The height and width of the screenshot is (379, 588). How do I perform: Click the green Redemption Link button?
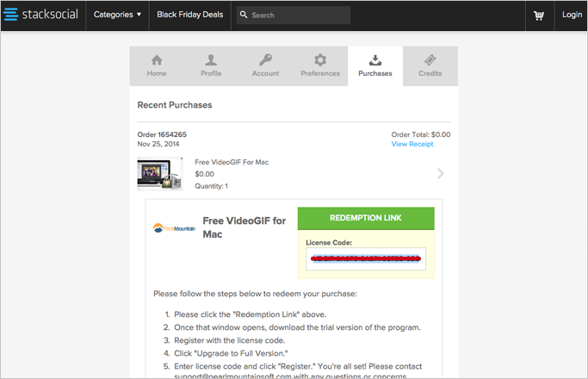point(366,218)
